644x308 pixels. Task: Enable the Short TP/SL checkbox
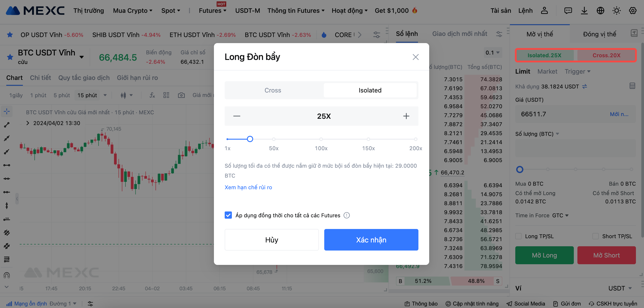tap(596, 236)
